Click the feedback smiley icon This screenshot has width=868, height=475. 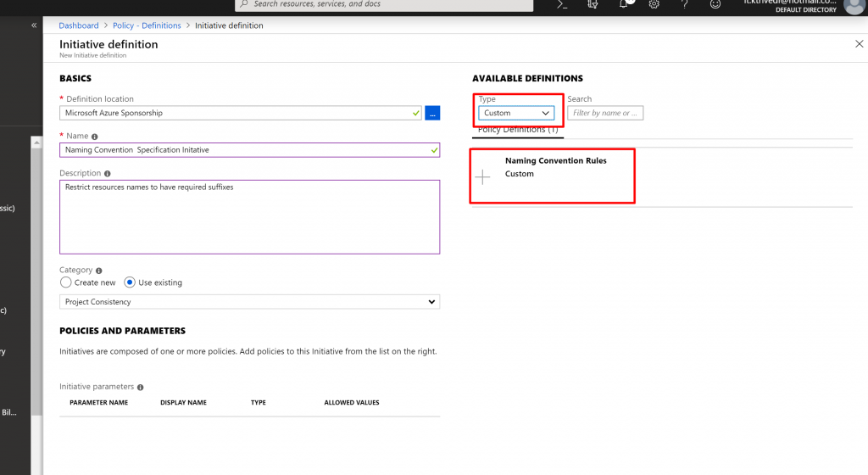715,4
